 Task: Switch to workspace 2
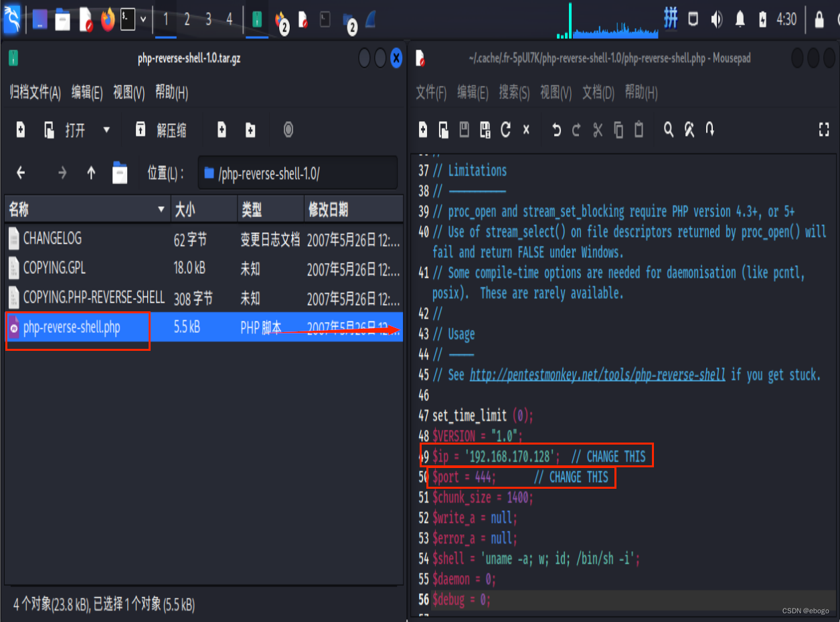pos(187,20)
